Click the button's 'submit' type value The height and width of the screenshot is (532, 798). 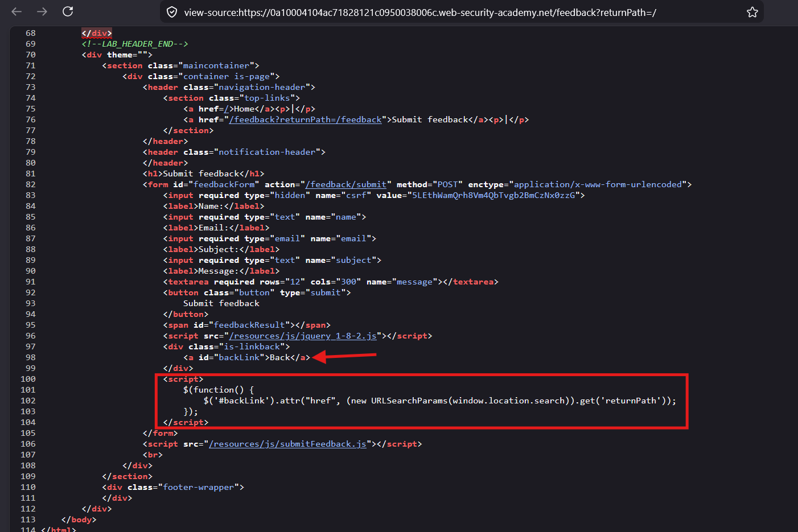pos(326,292)
